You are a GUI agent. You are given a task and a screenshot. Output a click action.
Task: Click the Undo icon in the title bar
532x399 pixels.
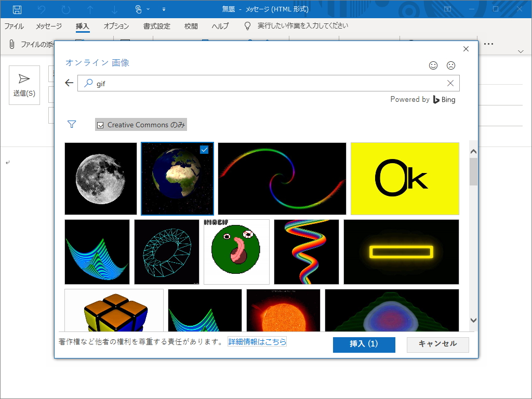(x=42, y=9)
